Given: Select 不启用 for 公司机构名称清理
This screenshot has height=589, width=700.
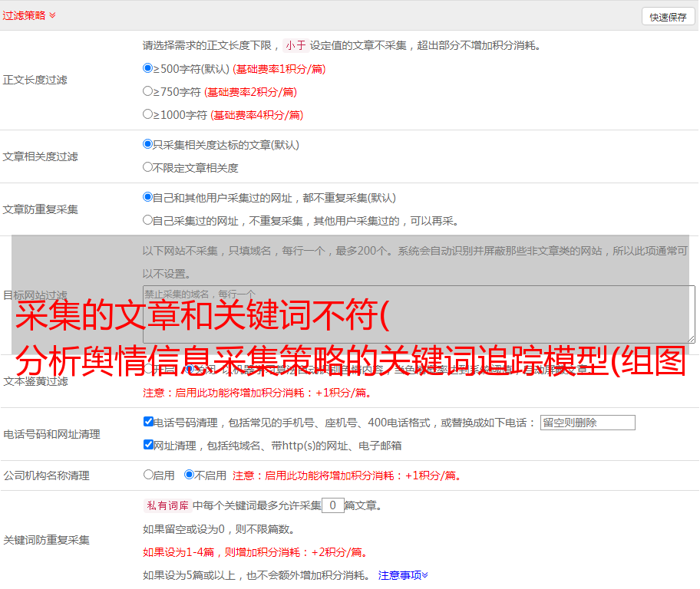Looking at the screenshot, I should click(x=189, y=475).
